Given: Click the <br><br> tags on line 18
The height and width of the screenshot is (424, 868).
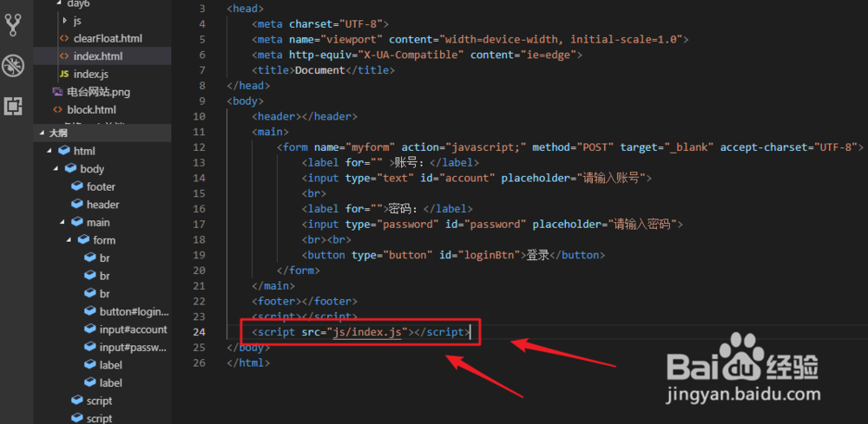Looking at the screenshot, I should point(326,240).
